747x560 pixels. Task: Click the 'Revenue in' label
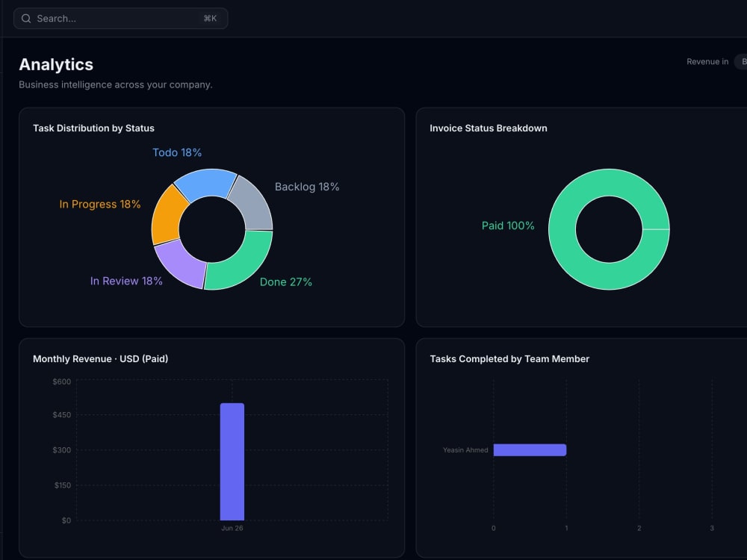(x=707, y=61)
